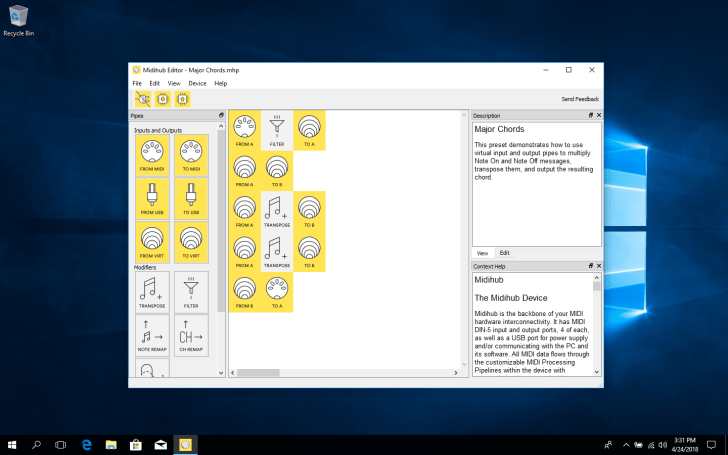This screenshot has width=728, height=455.
Task: Float the Description panel
Action: 591,115
